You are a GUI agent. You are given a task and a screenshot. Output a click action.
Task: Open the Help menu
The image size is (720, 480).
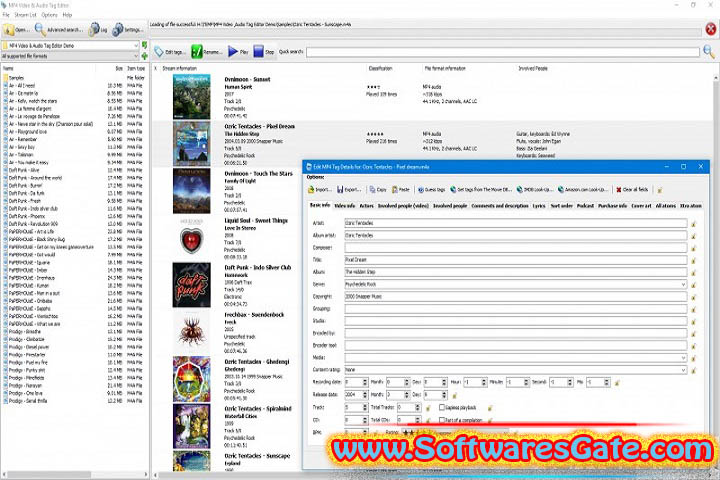(67, 15)
